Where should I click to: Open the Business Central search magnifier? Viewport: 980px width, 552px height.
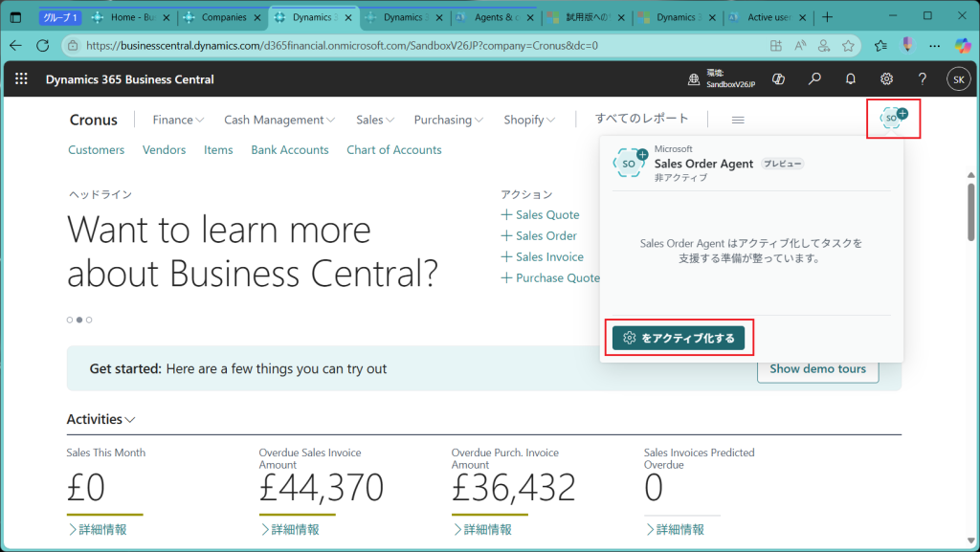(x=814, y=79)
